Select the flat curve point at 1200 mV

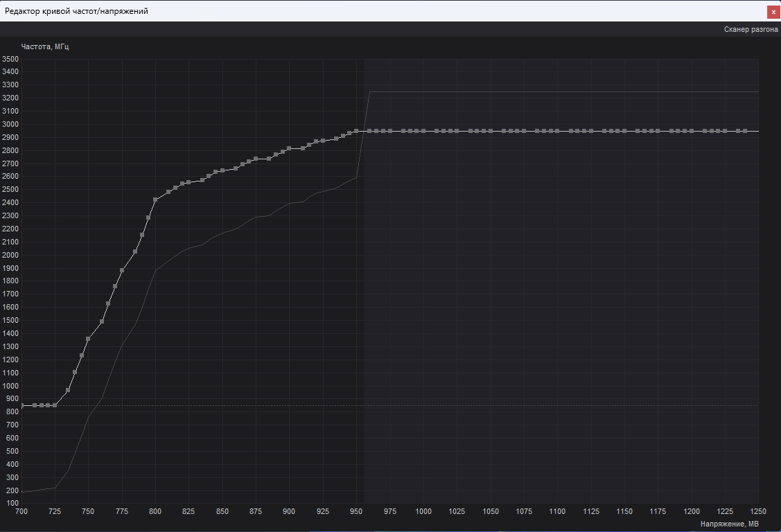pyautogui.click(x=692, y=132)
